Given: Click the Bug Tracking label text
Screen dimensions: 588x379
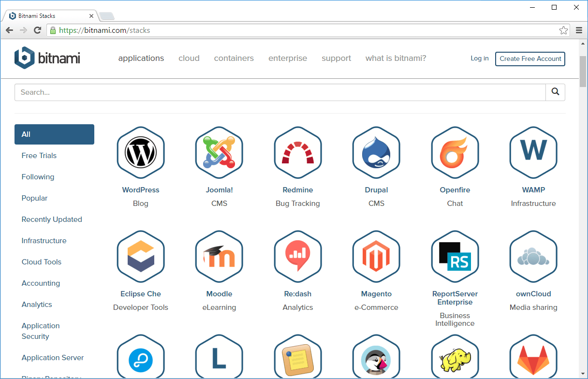Looking at the screenshot, I should [x=298, y=204].
